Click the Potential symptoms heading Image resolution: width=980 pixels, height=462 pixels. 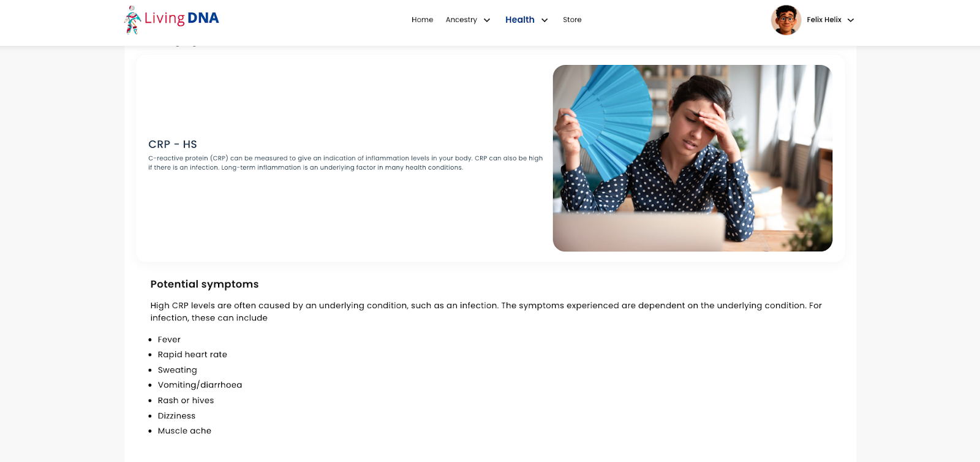pos(205,284)
